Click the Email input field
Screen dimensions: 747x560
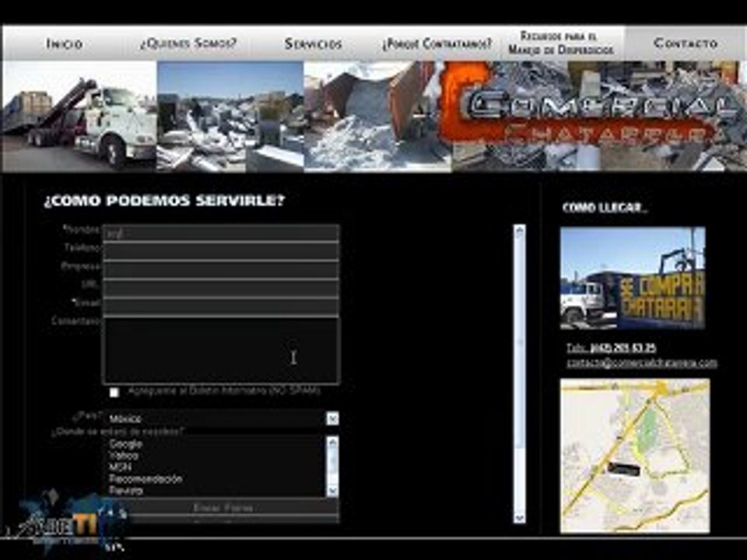coord(221,307)
